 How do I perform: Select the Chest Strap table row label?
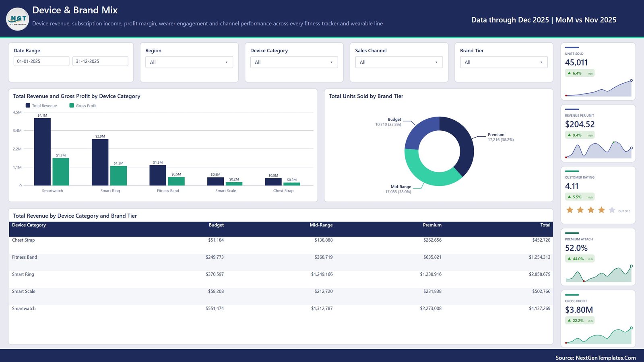point(23,240)
